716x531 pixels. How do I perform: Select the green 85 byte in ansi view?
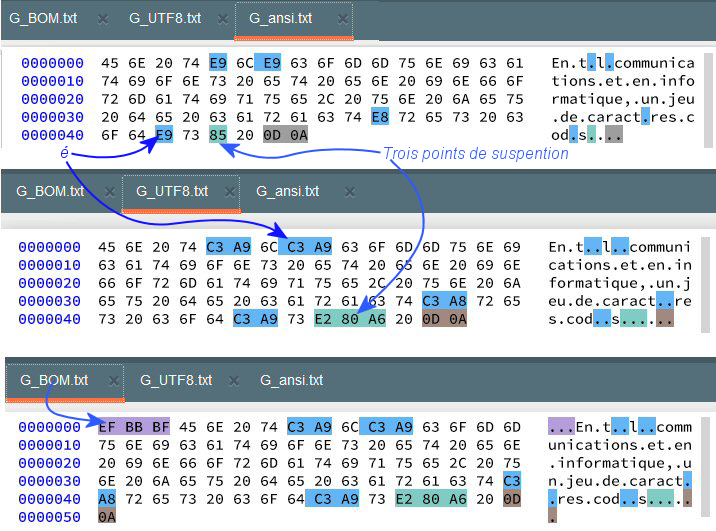pos(218,135)
